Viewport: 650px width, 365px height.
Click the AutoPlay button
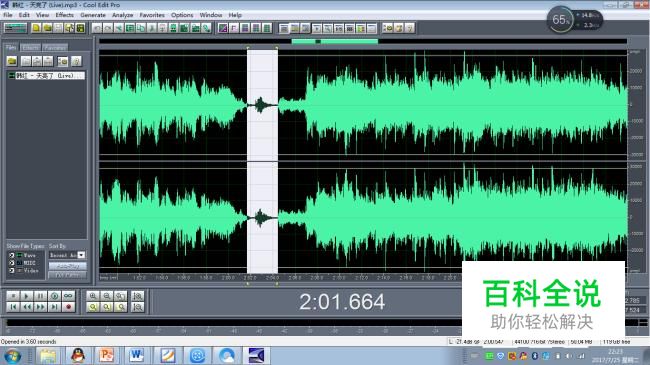tap(67, 266)
